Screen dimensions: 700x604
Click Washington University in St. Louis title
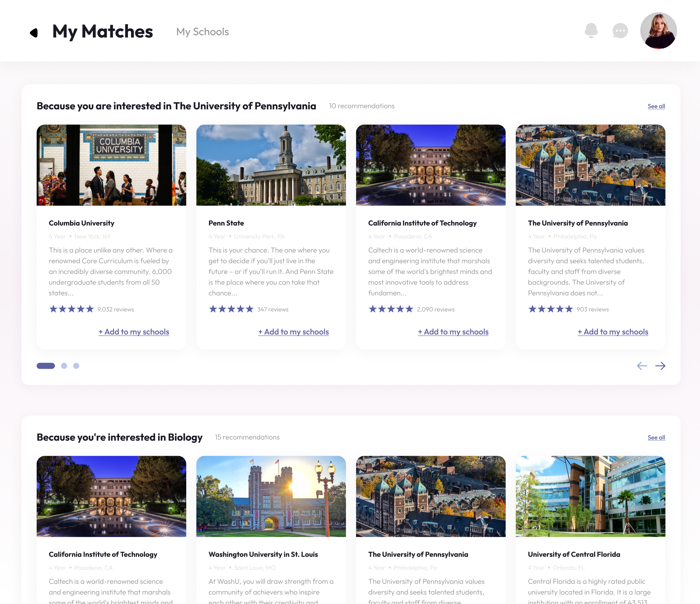[263, 554]
